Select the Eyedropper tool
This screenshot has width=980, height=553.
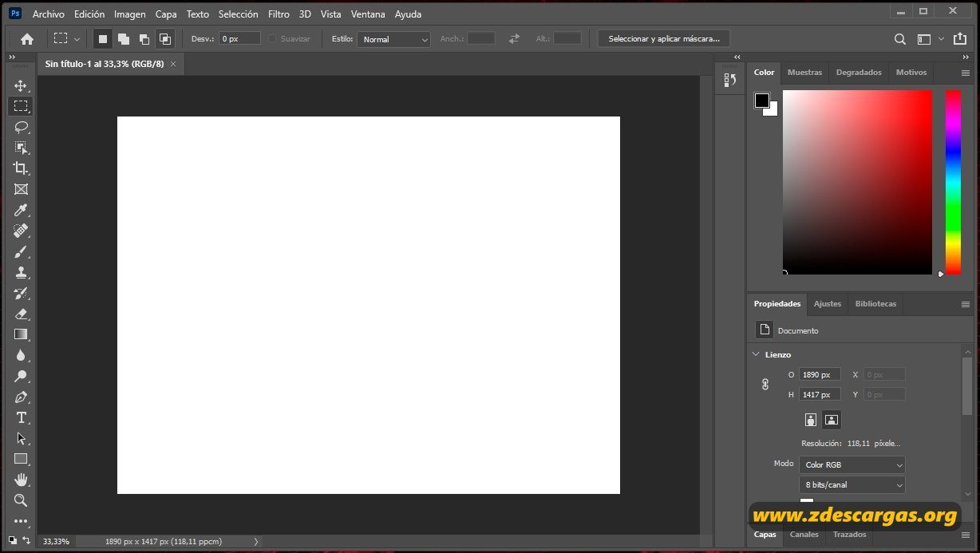21,210
